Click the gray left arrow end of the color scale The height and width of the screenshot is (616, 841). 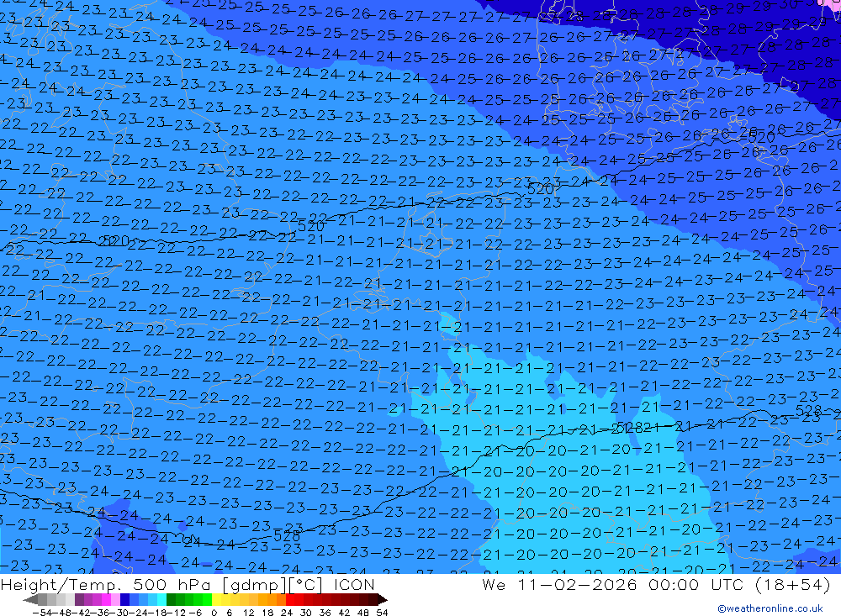(30, 600)
